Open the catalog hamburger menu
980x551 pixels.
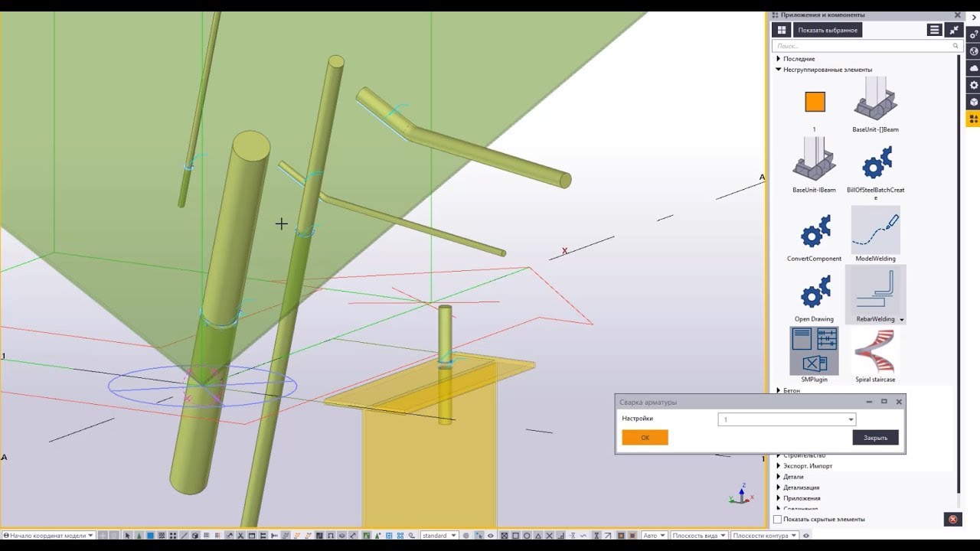tap(934, 30)
